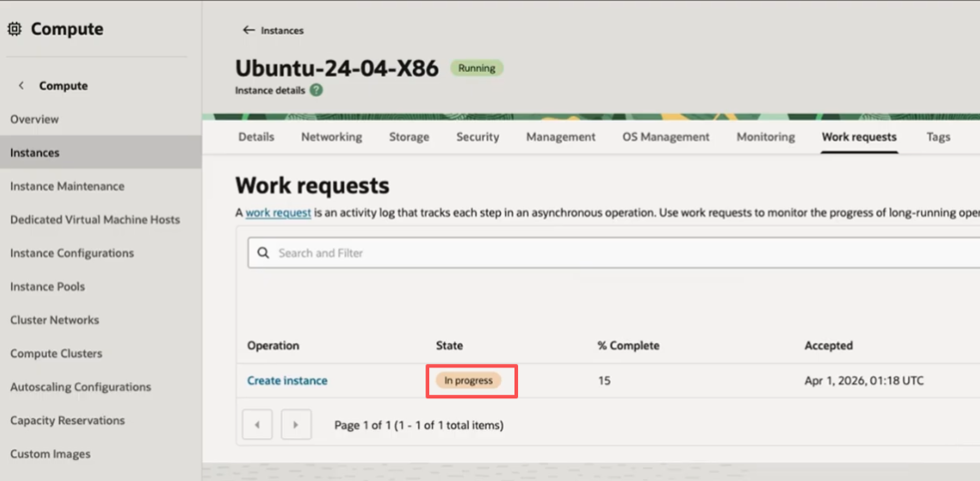Switch to the Storage tab
980x481 pixels.
pyautogui.click(x=409, y=137)
